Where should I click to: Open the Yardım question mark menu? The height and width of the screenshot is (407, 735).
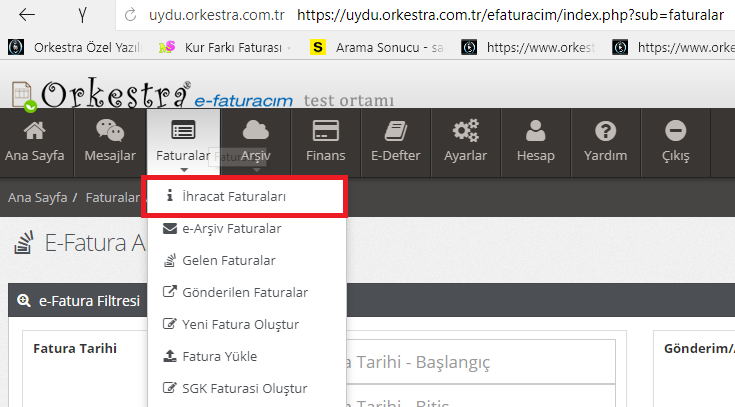click(x=606, y=142)
